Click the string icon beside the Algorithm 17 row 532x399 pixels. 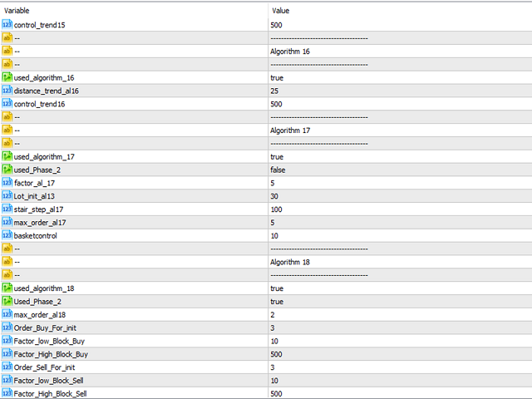click(7, 130)
